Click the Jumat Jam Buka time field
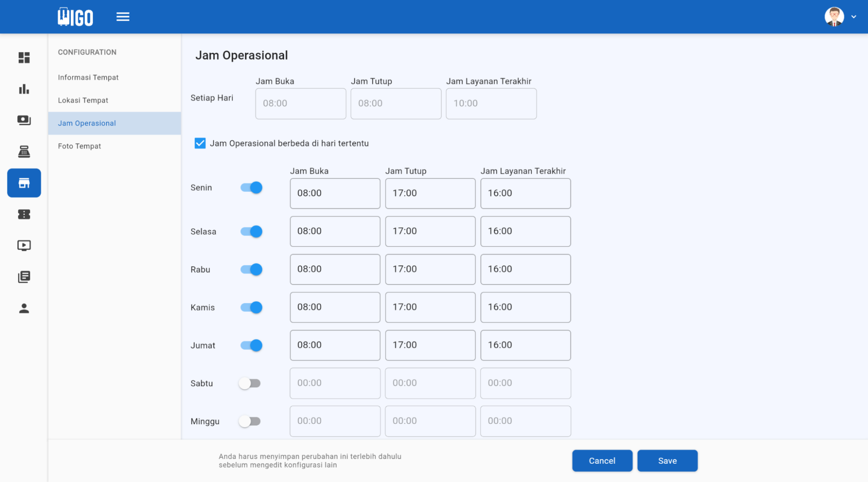The height and width of the screenshot is (482, 868). [x=335, y=345]
